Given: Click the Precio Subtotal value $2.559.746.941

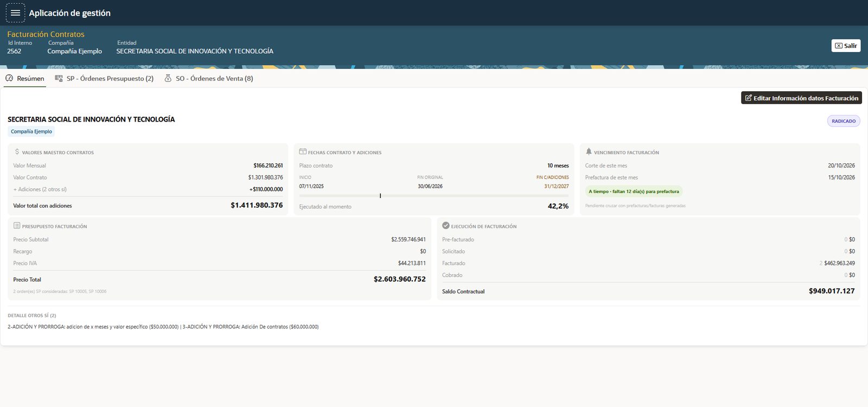Looking at the screenshot, I should [x=409, y=239].
